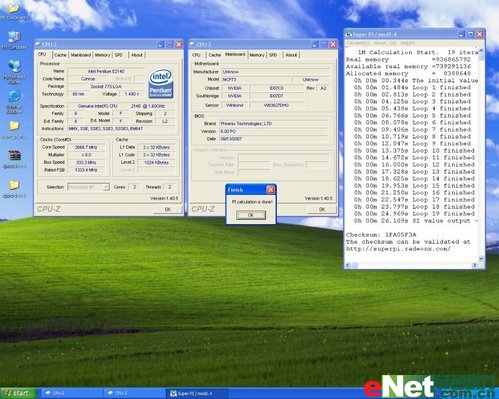Click Package value Socket 775 LGA
Screen dimensions: 499x399
click(106, 87)
